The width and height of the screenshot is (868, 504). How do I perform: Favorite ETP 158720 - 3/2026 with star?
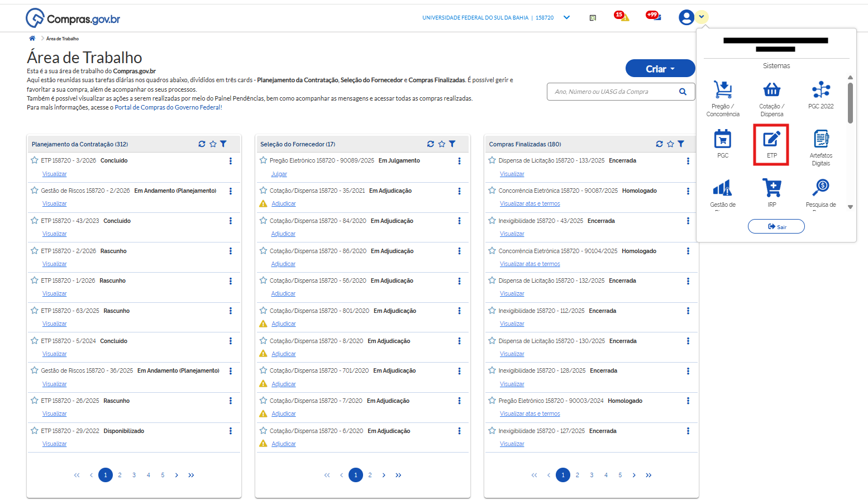(x=35, y=160)
